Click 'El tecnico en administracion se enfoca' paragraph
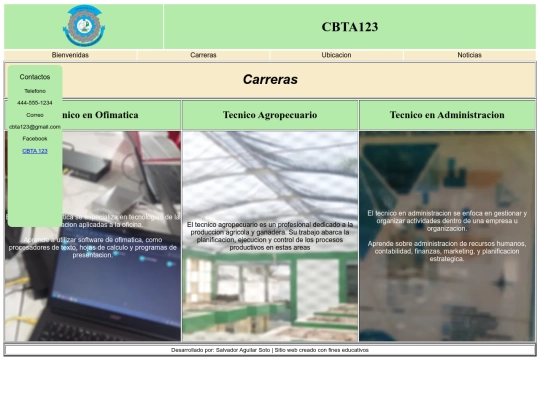 447,221
